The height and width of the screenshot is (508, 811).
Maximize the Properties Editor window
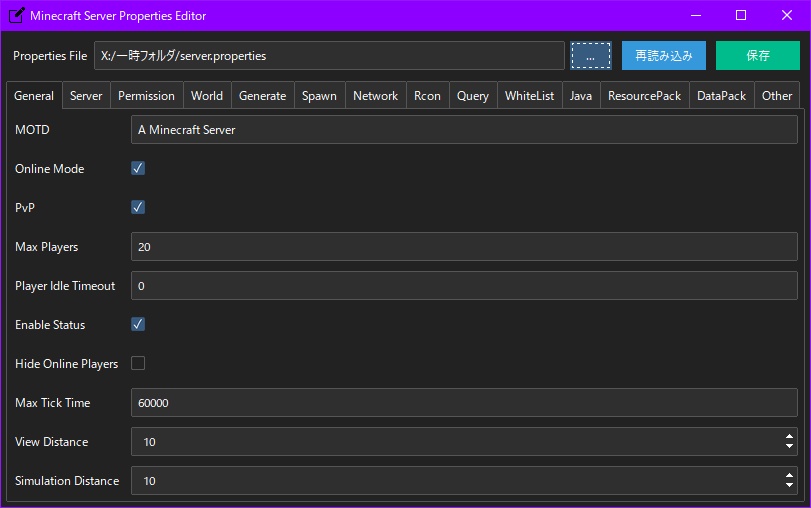pos(741,16)
